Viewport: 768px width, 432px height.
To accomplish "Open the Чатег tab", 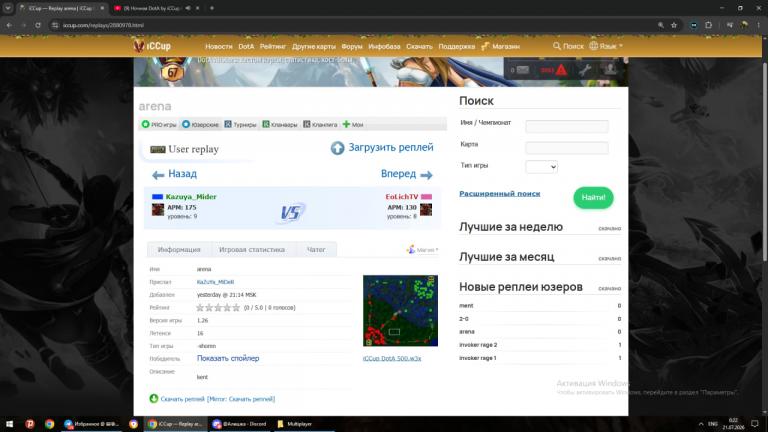I will [316, 250].
